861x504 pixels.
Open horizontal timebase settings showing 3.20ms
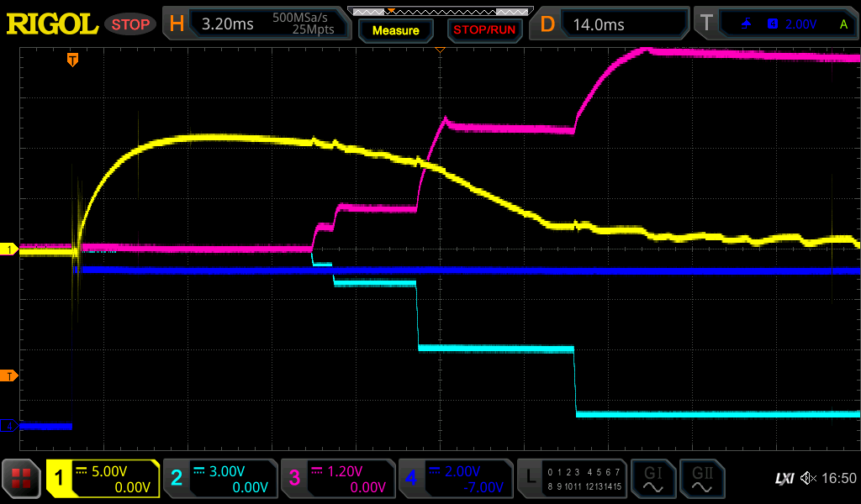pyautogui.click(x=256, y=24)
